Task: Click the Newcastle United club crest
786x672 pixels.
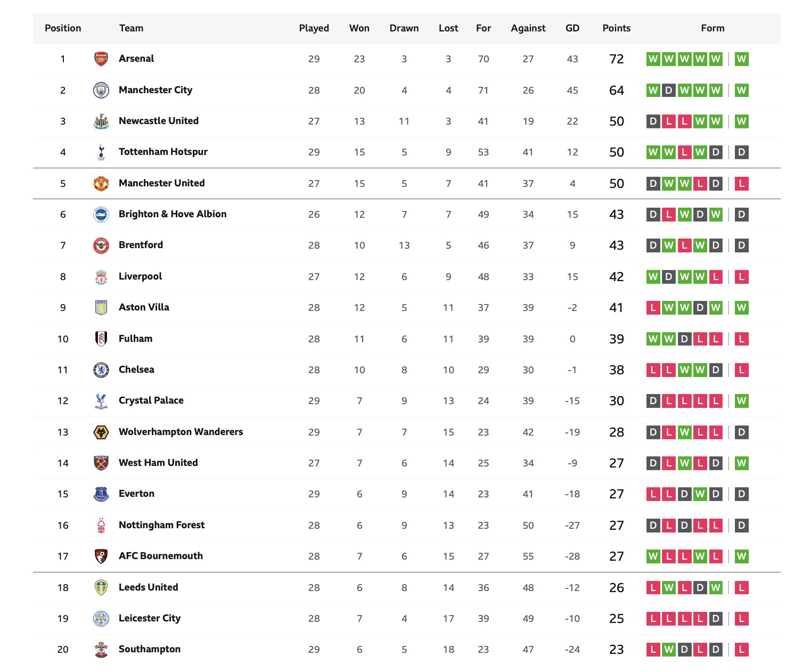Action: (x=101, y=121)
